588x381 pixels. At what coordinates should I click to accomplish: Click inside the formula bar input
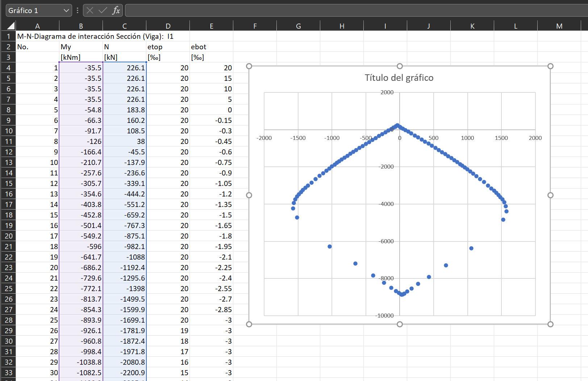coord(356,11)
